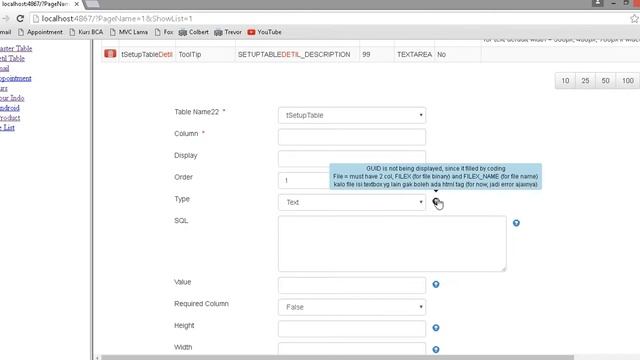The image size is (640, 360).
Task: Open the YouTube bookmark
Action: tap(264, 32)
